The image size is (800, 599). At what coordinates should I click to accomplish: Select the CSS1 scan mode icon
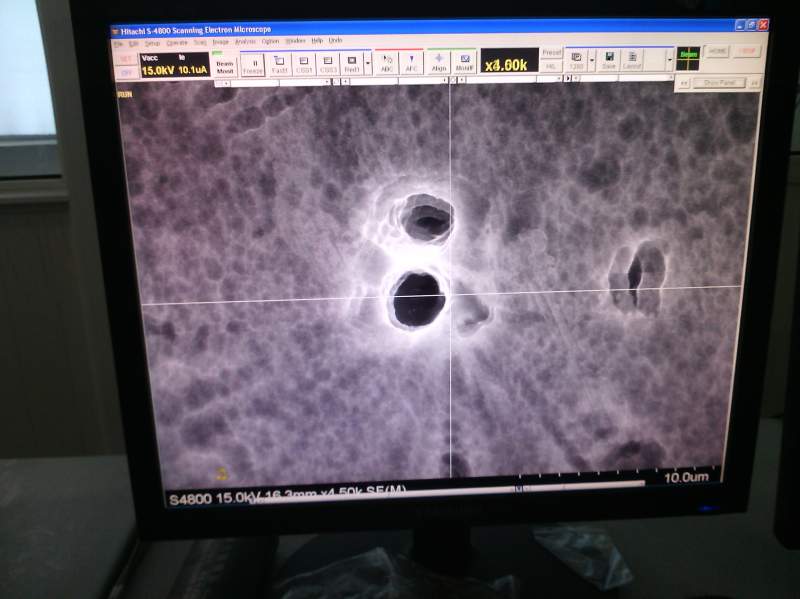(304, 65)
